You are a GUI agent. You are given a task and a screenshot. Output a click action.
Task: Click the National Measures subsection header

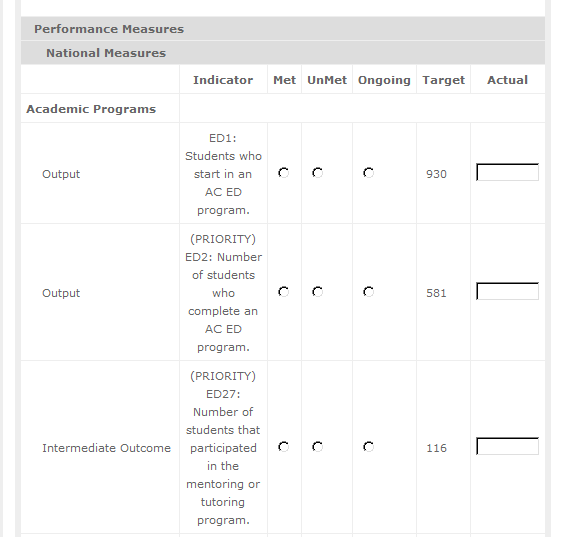click(x=106, y=53)
